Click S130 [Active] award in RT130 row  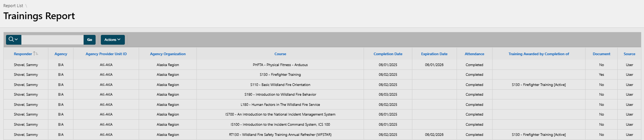tap(539, 135)
